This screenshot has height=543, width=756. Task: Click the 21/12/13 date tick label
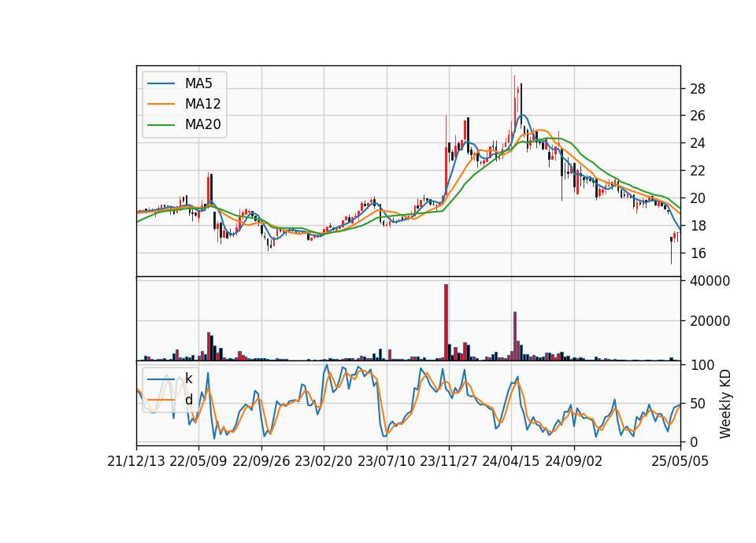tap(136, 462)
